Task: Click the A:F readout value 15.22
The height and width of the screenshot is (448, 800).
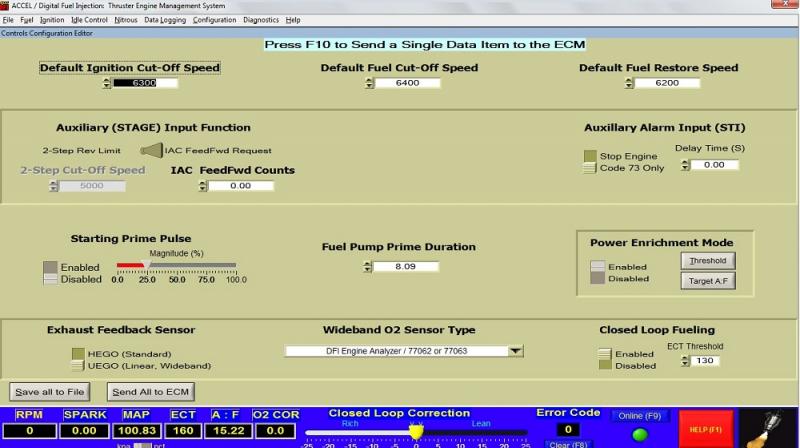Action: point(228,431)
